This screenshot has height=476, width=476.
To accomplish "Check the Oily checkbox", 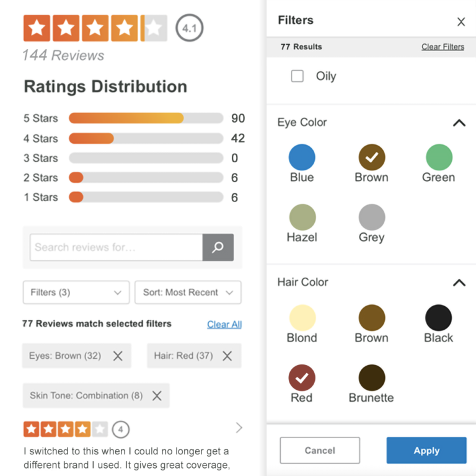I will tap(297, 76).
